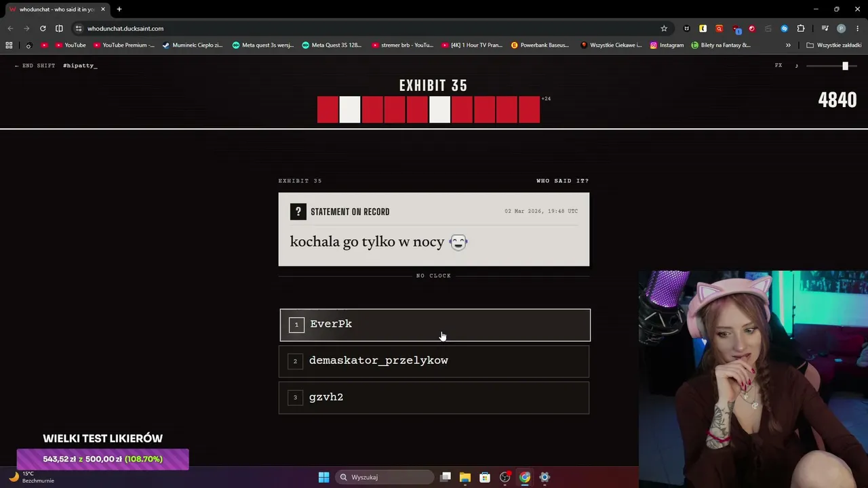Open the Extensions puzzle menu
868x488 pixels.
(x=801, y=28)
